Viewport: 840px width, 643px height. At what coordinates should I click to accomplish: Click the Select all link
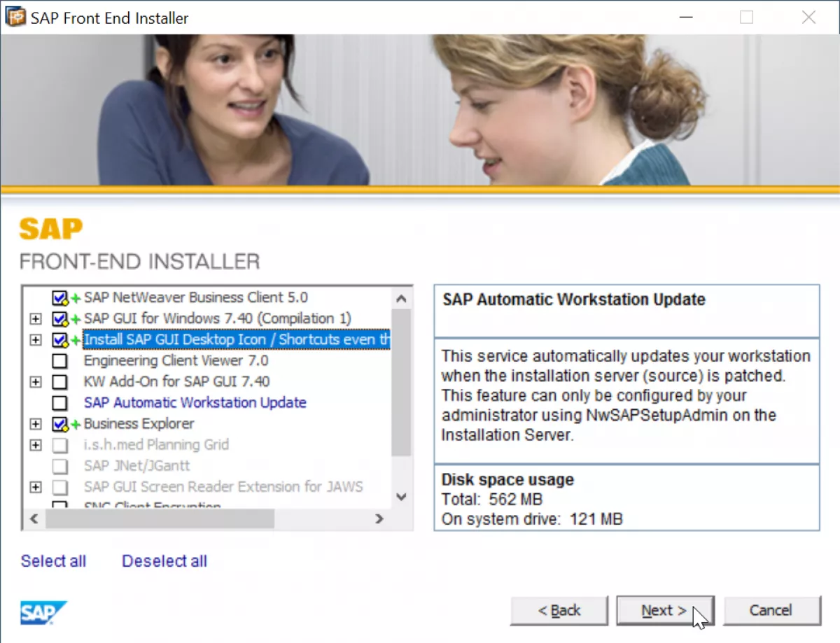pos(53,561)
